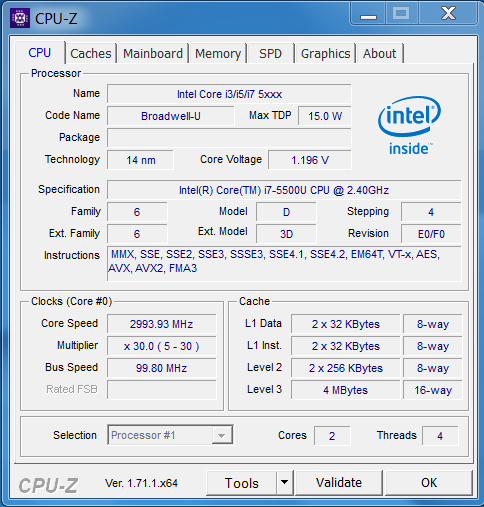The image size is (484, 507).
Task: Click the version text Ver. 1.71.1.x64
Action: [x=141, y=483]
